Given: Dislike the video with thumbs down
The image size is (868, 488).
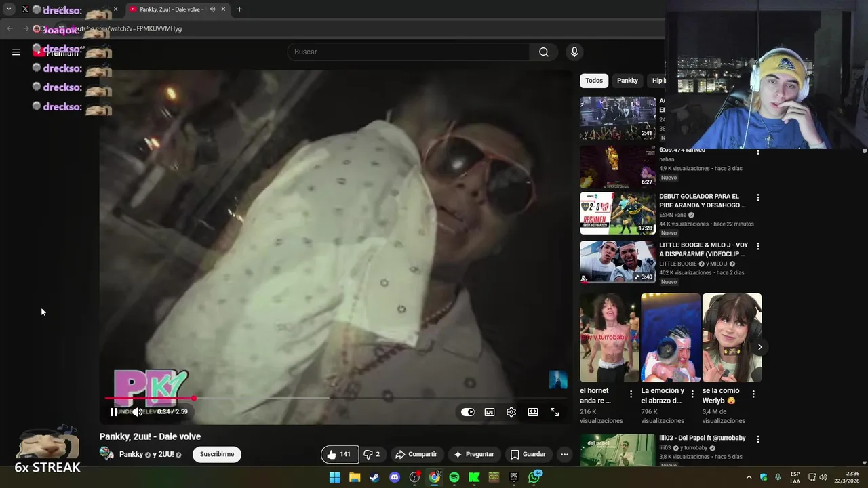Looking at the screenshot, I should tap(372, 454).
